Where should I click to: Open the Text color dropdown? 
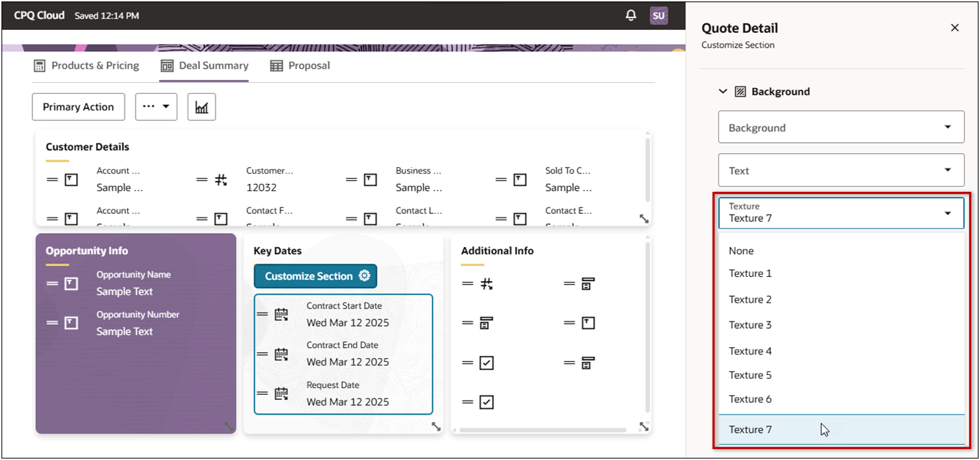841,171
